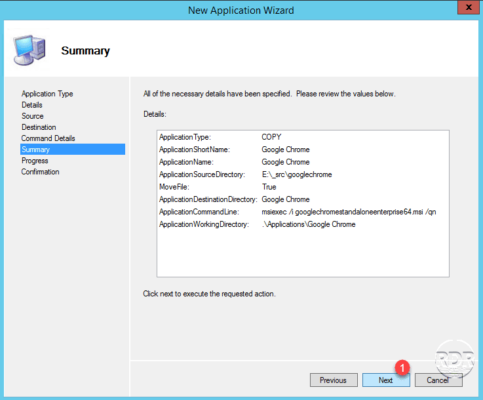Select the Application Type step

47,94
